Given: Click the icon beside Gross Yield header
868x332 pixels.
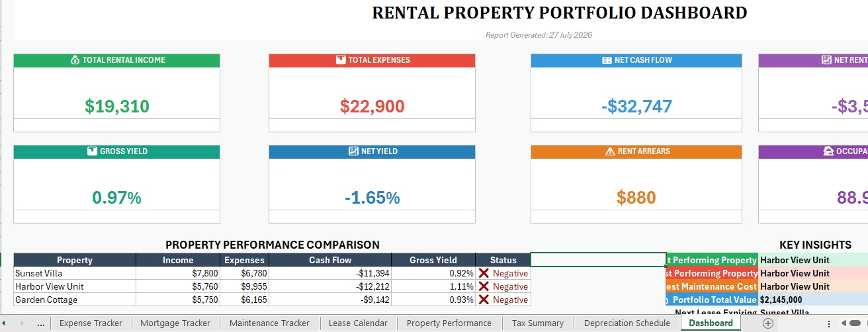Looking at the screenshot, I should 93,151.
